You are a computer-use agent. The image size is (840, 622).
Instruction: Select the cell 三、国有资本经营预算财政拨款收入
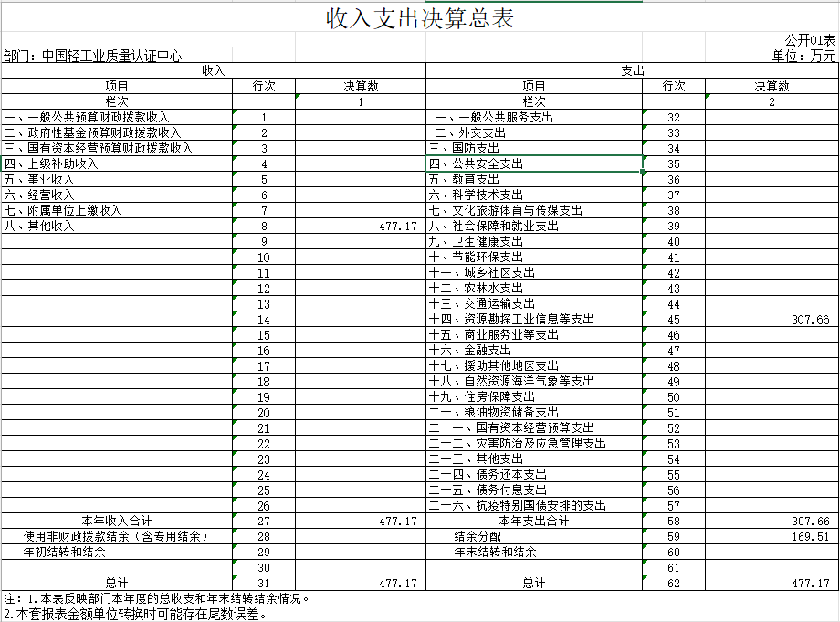pos(117,148)
